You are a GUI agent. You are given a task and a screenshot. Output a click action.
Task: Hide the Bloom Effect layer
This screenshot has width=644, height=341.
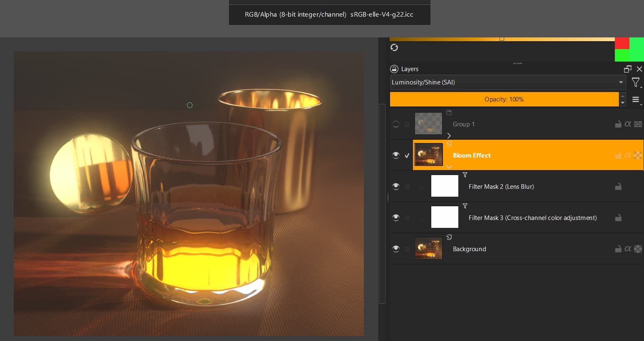click(x=396, y=156)
